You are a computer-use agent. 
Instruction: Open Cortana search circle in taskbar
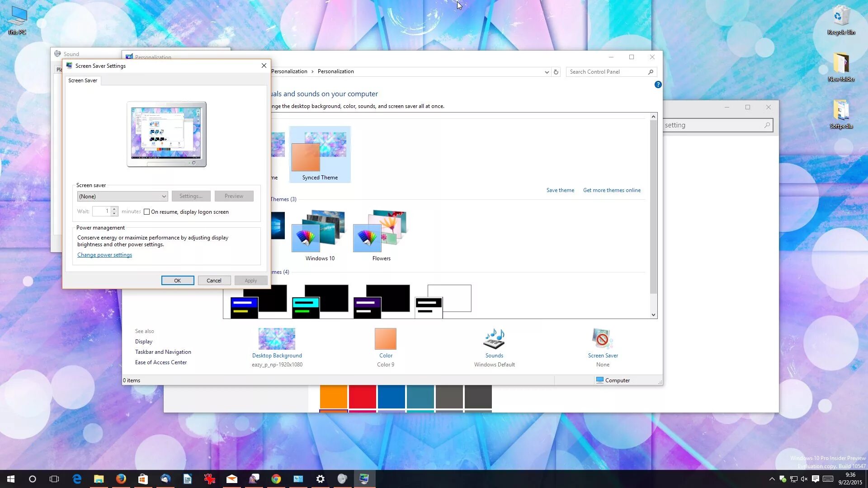pos(33,479)
